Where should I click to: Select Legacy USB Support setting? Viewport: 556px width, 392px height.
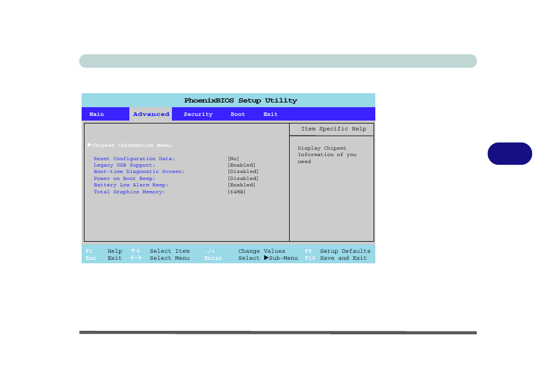[125, 165]
